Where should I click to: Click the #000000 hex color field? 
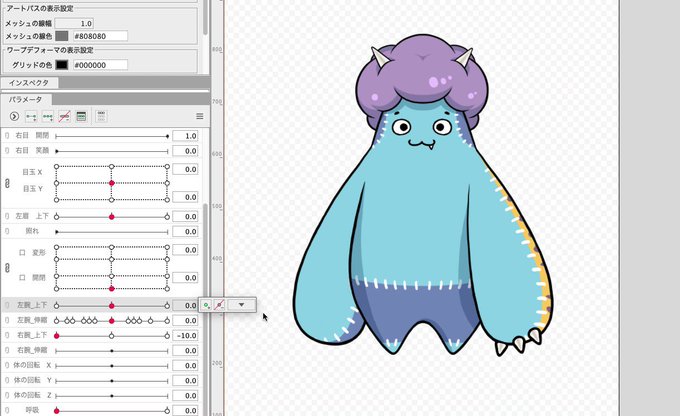[100, 65]
